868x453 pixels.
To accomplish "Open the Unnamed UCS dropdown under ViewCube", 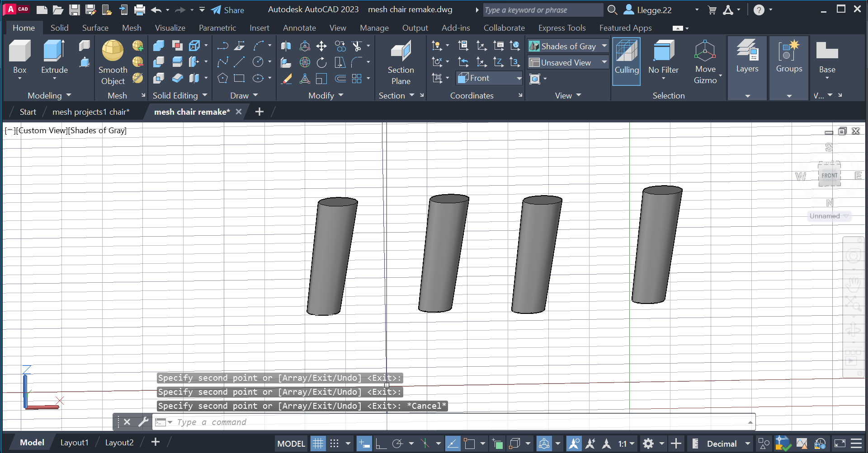I will 829,216.
